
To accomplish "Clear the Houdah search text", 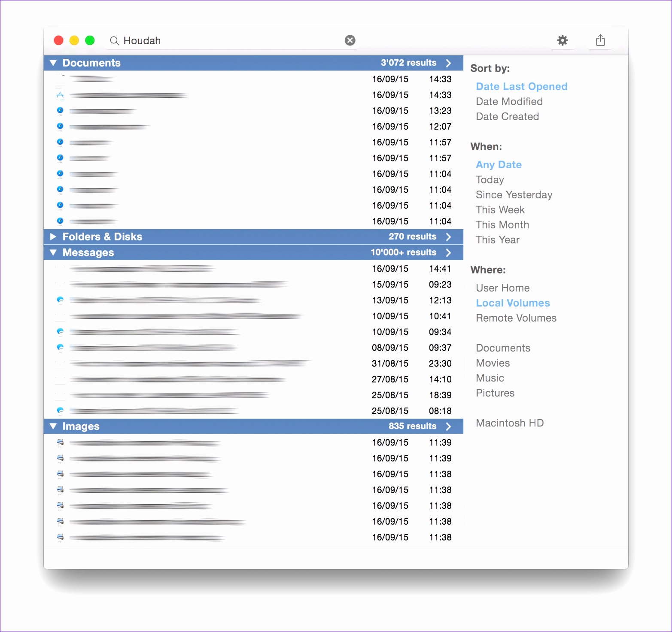I will [x=350, y=40].
